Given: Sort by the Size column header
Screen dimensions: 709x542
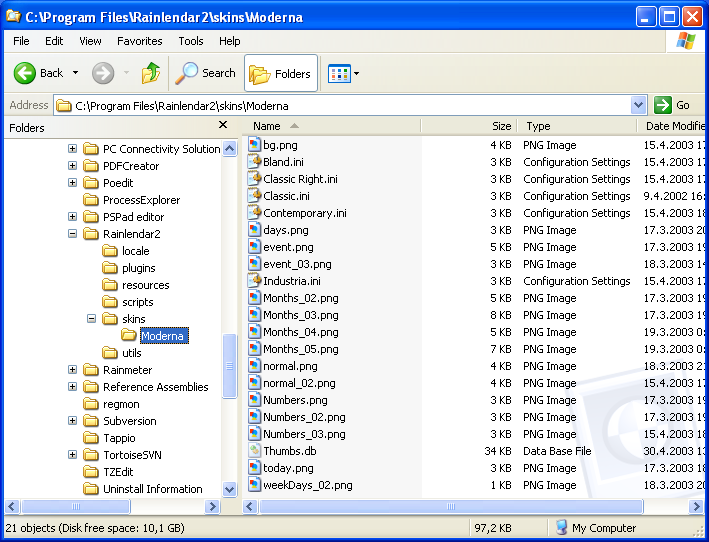Looking at the screenshot, I should click(469, 126).
